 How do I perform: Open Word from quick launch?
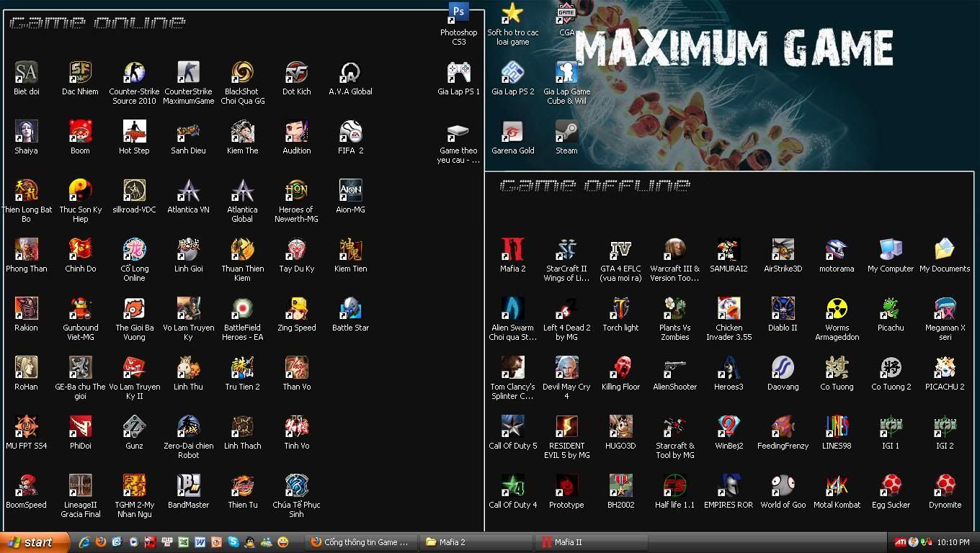[200, 542]
